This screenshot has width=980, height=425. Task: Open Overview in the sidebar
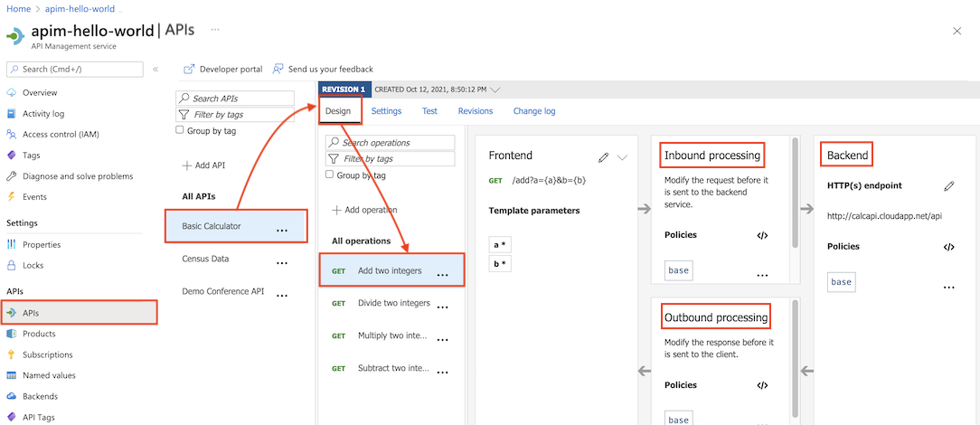pyautogui.click(x=40, y=92)
